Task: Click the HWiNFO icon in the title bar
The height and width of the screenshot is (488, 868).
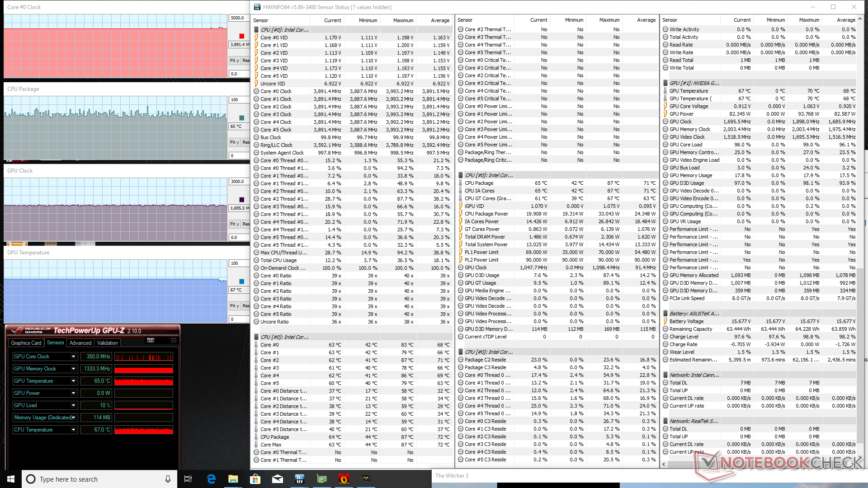Action: coord(257,7)
